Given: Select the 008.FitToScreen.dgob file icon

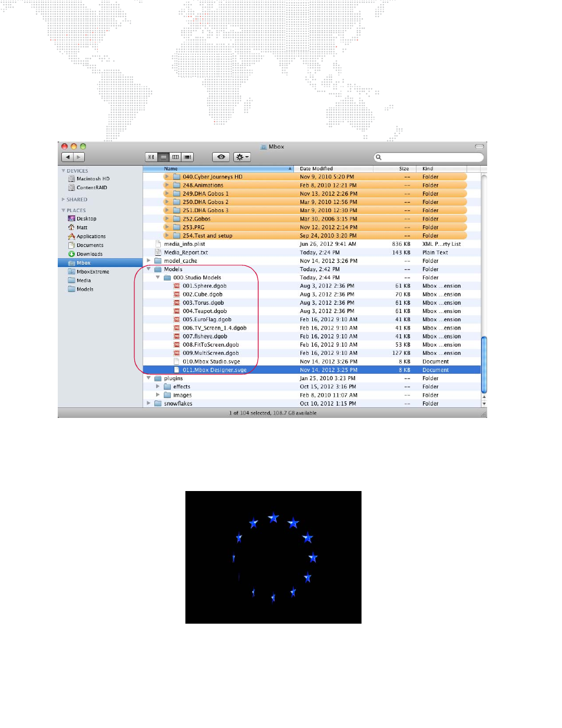Looking at the screenshot, I should 177,345.
